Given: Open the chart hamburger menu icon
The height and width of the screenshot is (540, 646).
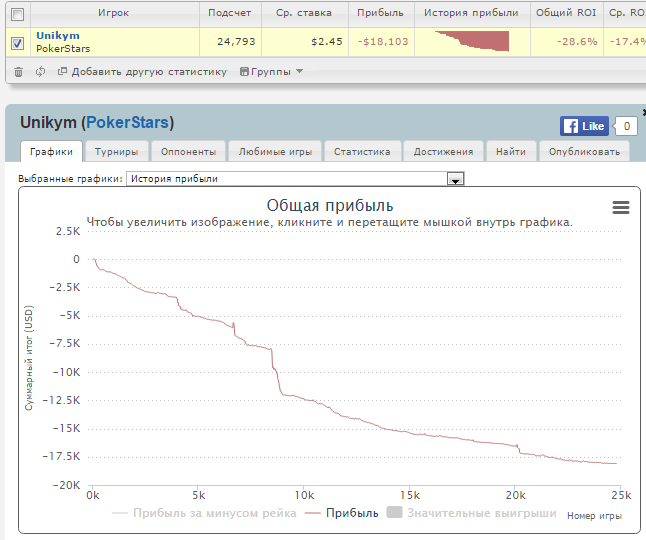Looking at the screenshot, I should pos(620,207).
